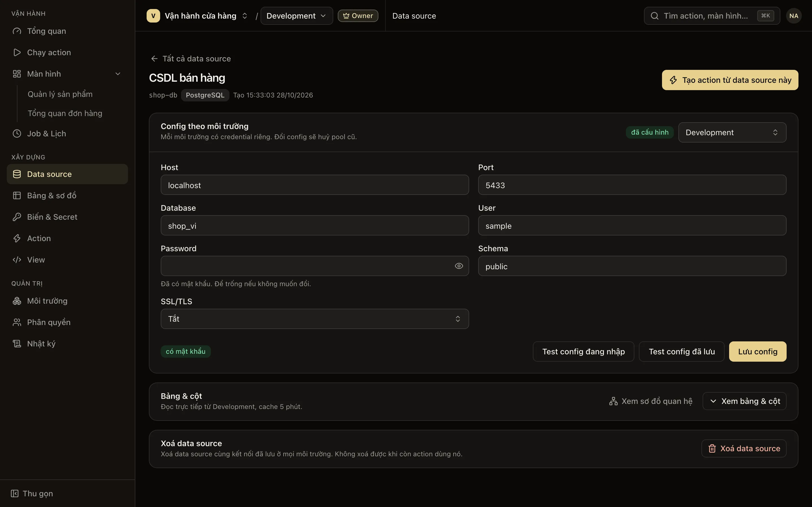Screen dimensions: 812x507
Task: Go to Biến & Secret key icon
Action: pyautogui.click(x=17, y=217)
